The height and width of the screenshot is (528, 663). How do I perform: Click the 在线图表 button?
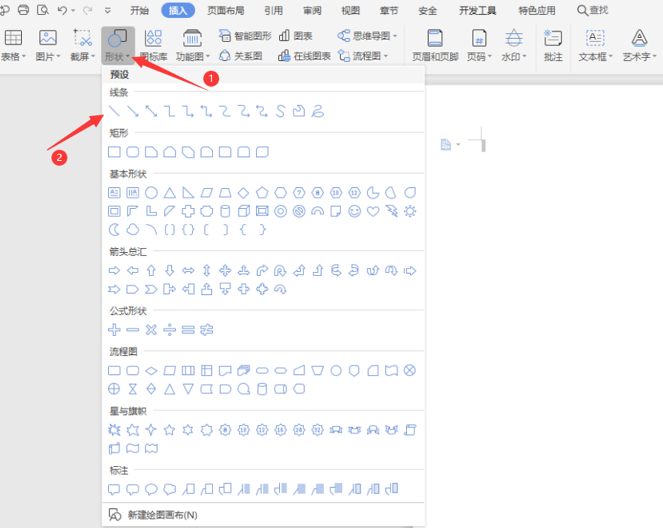pyautogui.click(x=304, y=56)
